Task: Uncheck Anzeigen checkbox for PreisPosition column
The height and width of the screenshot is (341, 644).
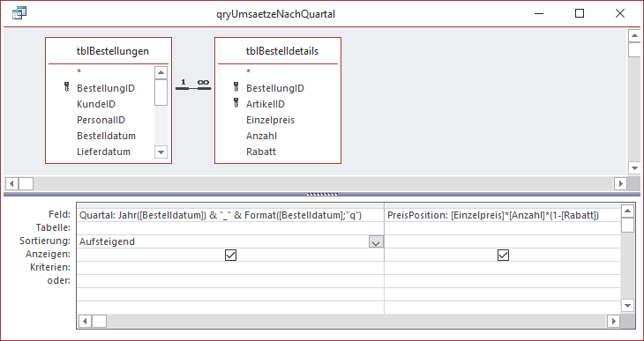Action: click(503, 256)
